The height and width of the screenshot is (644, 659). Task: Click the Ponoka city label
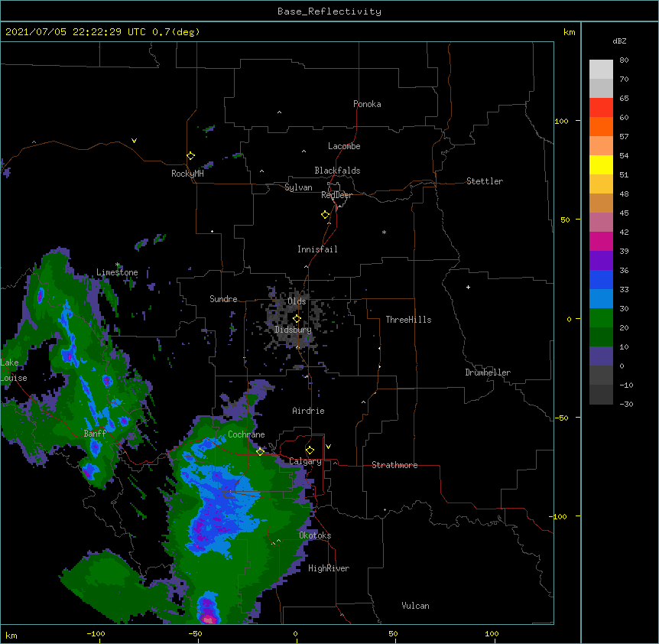(367, 104)
